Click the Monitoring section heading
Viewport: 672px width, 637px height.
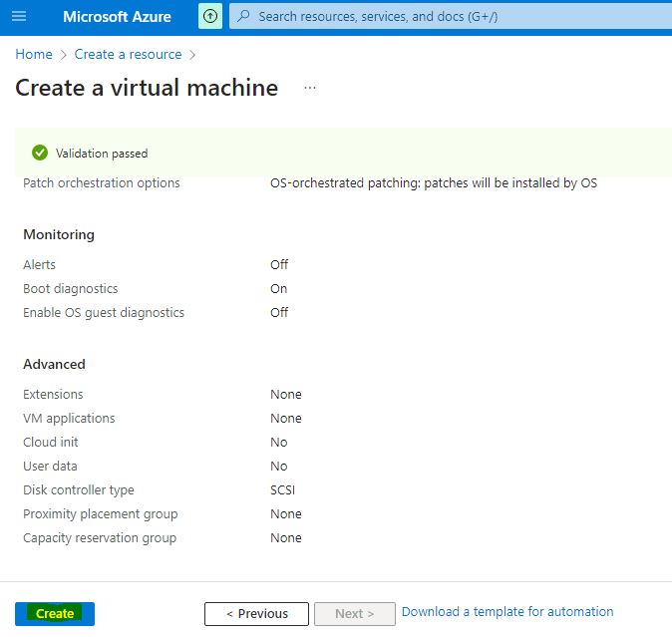(x=59, y=234)
